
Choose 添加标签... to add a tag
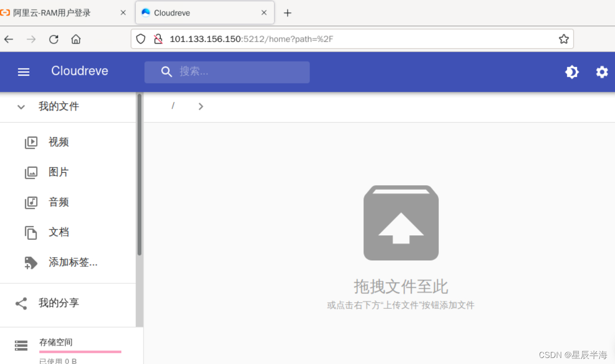click(x=73, y=262)
